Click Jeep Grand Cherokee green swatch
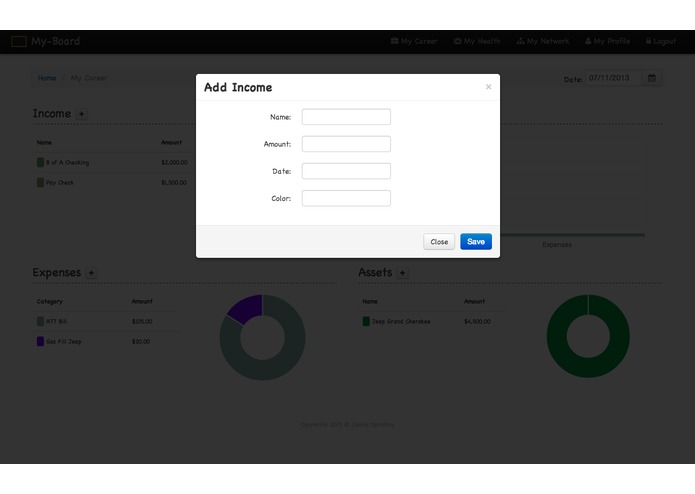The width and height of the screenshot is (695, 494). [366, 321]
